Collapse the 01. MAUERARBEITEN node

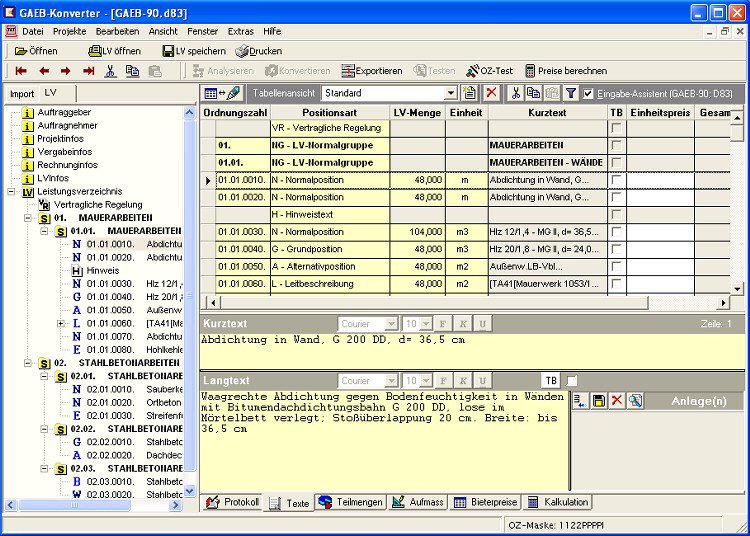(x=28, y=218)
